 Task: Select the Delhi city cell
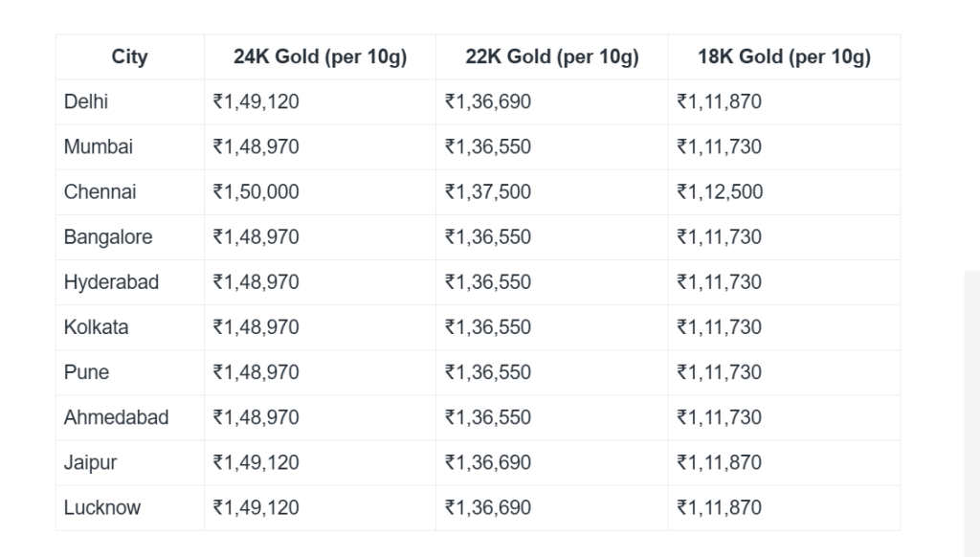[x=86, y=101]
